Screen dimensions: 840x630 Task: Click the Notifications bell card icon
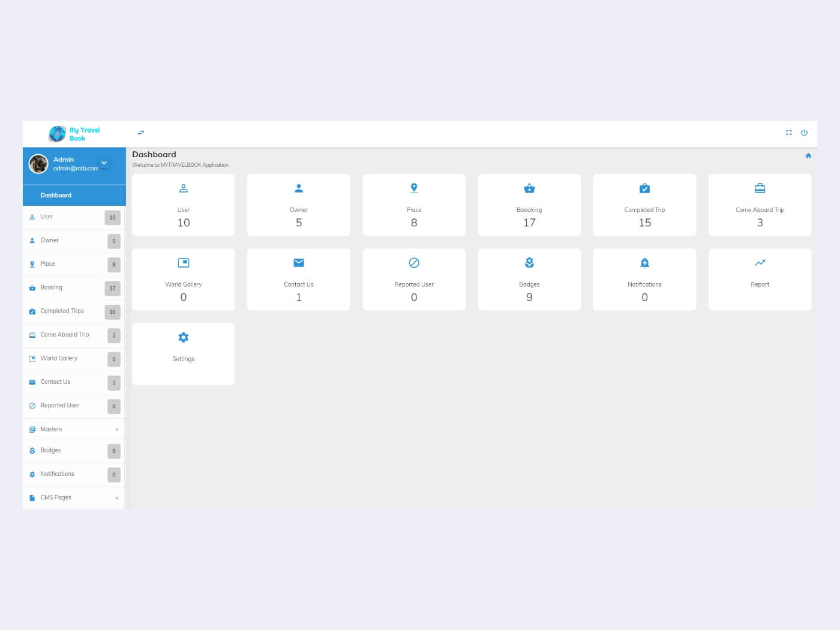click(x=644, y=263)
